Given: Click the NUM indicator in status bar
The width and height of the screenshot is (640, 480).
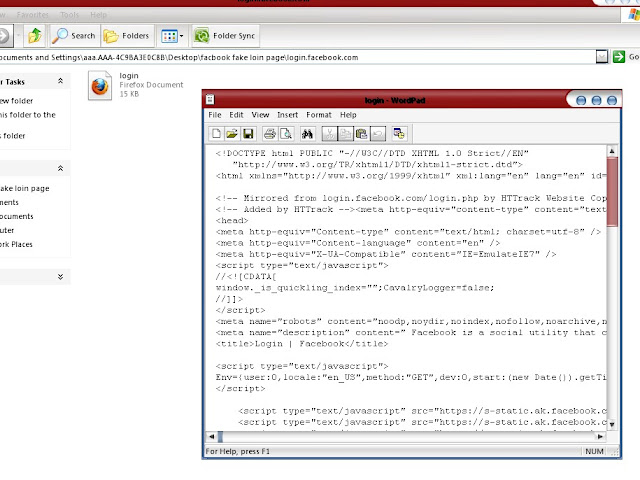Looking at the screenshot, I should coord(594,451).
